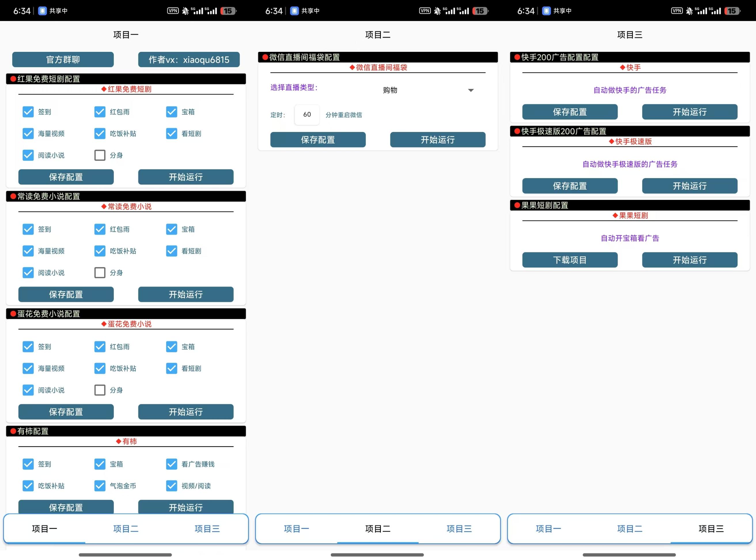Click the 定时 minutes input field
The height and width of the screenshot is (560, 756).
coord(307,115)
